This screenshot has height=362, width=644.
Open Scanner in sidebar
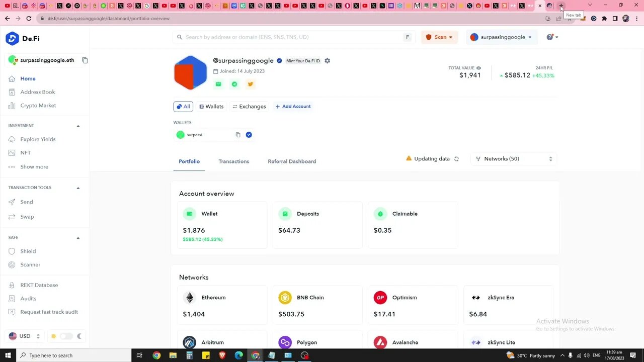(30, 264)
